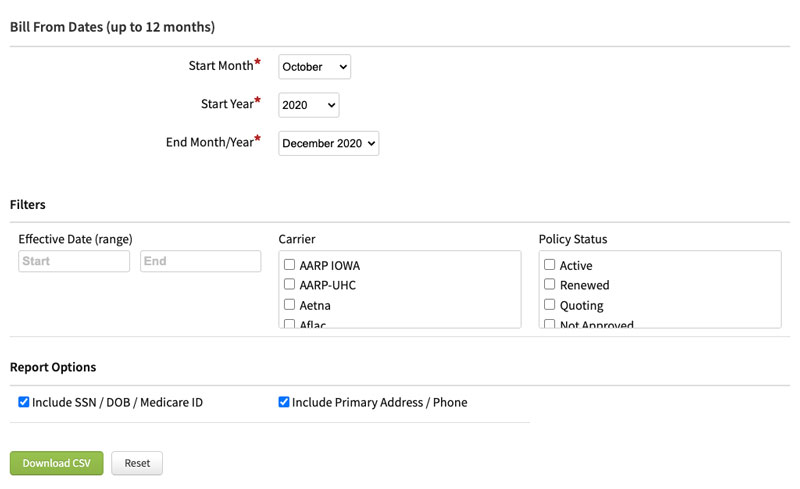
Task: Check the Renewed policy status checkbox
Action: (549, 284)
